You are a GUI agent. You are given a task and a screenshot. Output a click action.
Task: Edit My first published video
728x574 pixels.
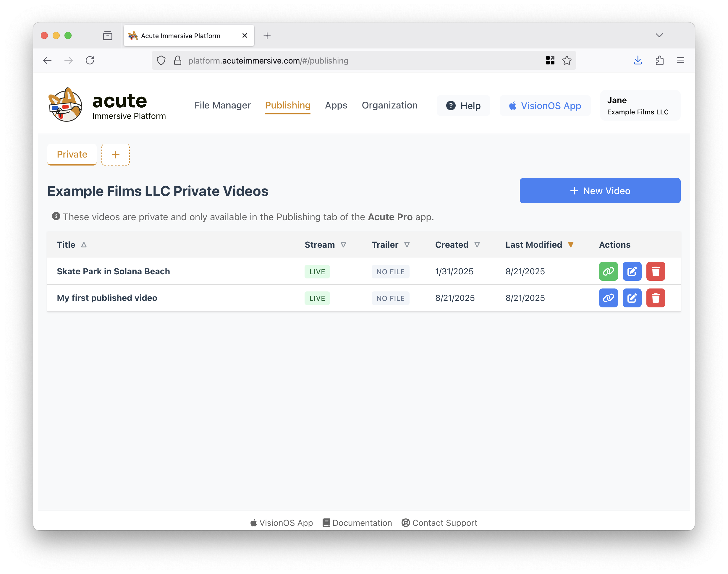(632, 298)
